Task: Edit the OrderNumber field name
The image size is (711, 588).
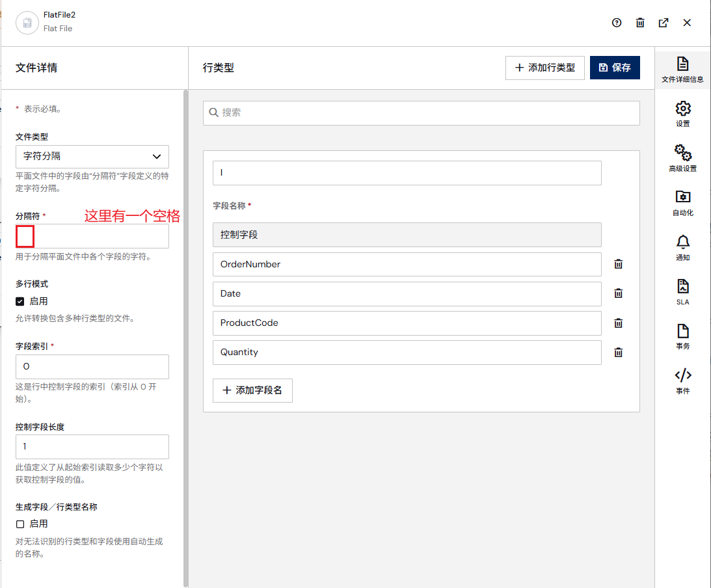Action: (407, 264)
